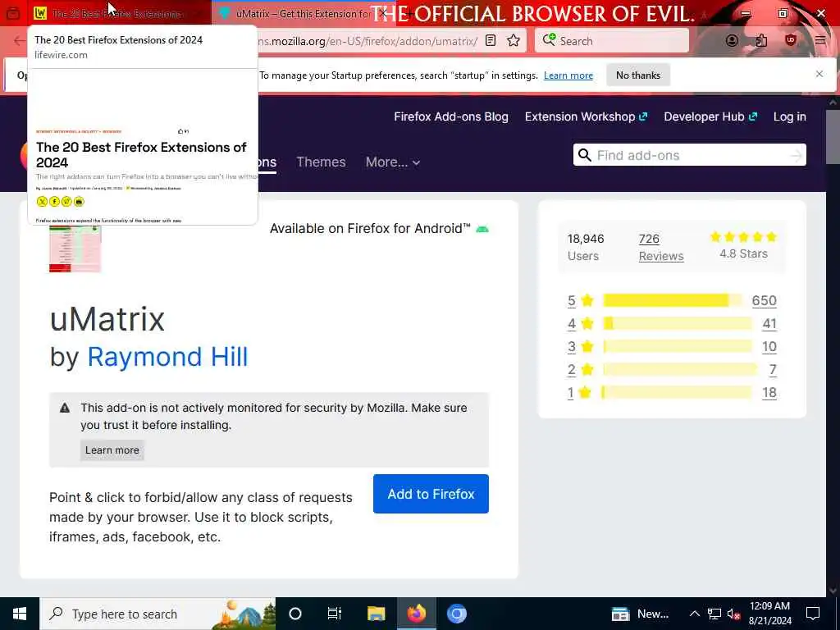Click the warning triangle icon in the notice

65,408
